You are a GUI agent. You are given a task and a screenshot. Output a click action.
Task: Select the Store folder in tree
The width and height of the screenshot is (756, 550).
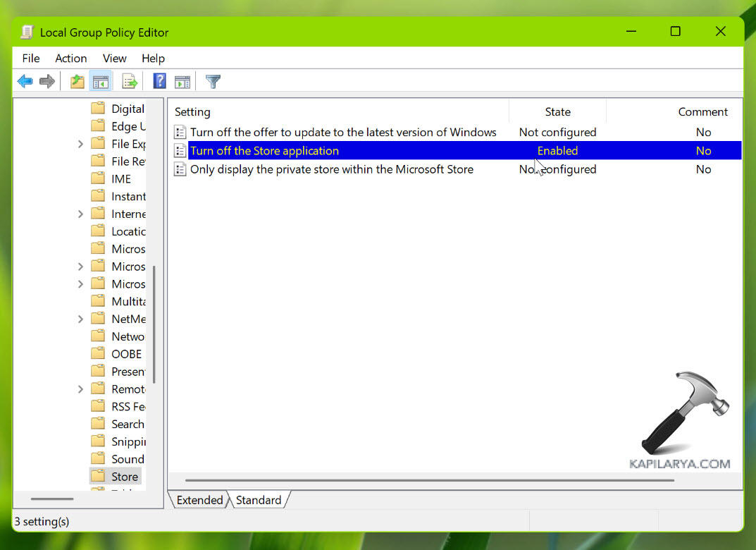(x=124, y=477)
